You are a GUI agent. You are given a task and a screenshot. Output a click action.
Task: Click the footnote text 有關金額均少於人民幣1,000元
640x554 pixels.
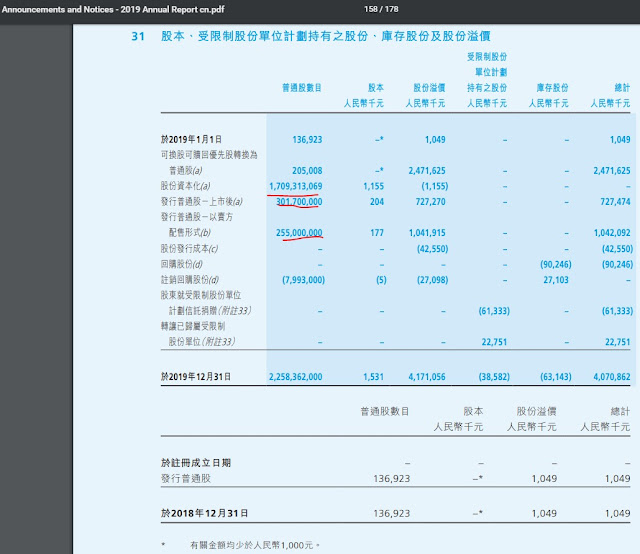[255, 545]
